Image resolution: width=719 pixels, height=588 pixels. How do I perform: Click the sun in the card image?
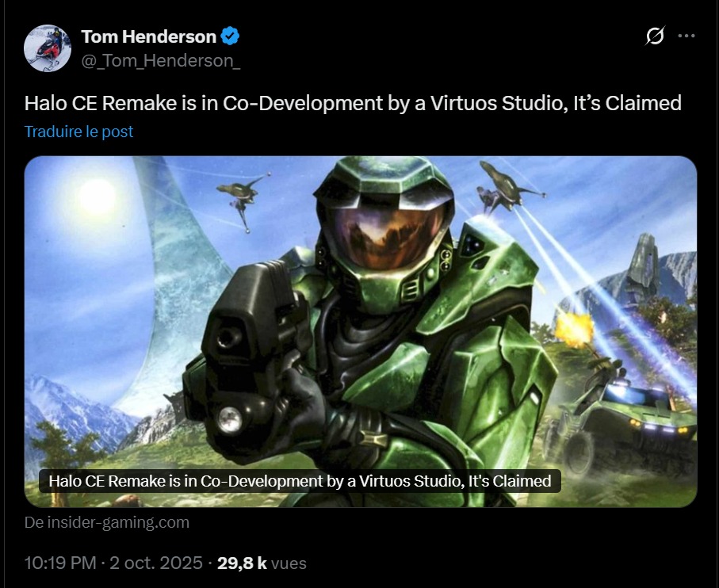[96, 197]
